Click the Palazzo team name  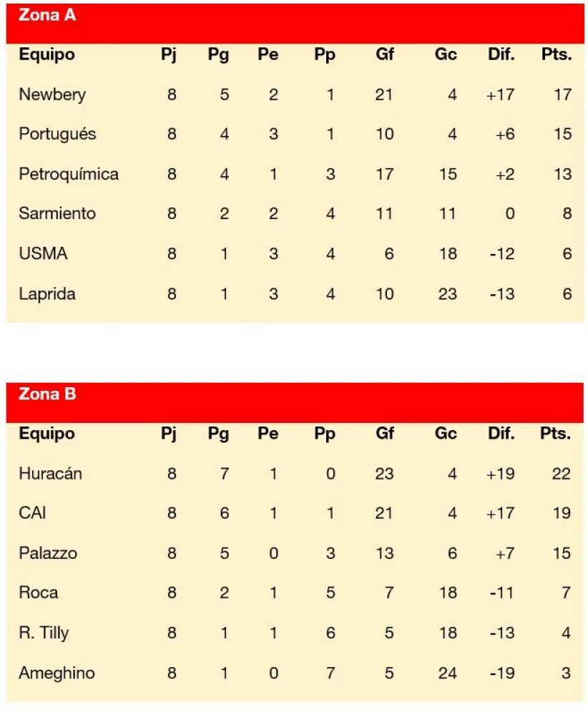48,553
